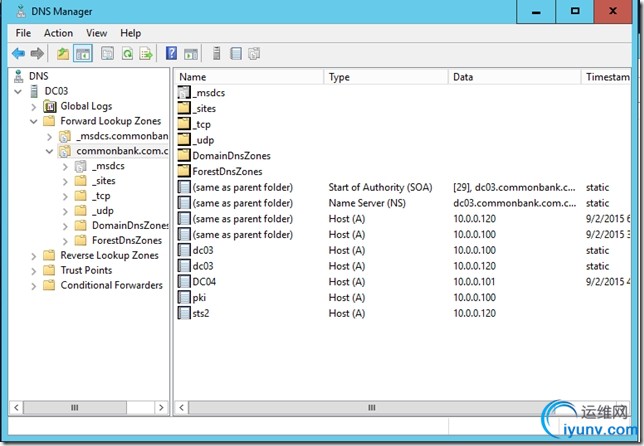Viewport: 644px width, 446px height.
Task: Click right arrow of tree pane scrollbar
Action: click(x=161, y=407)
